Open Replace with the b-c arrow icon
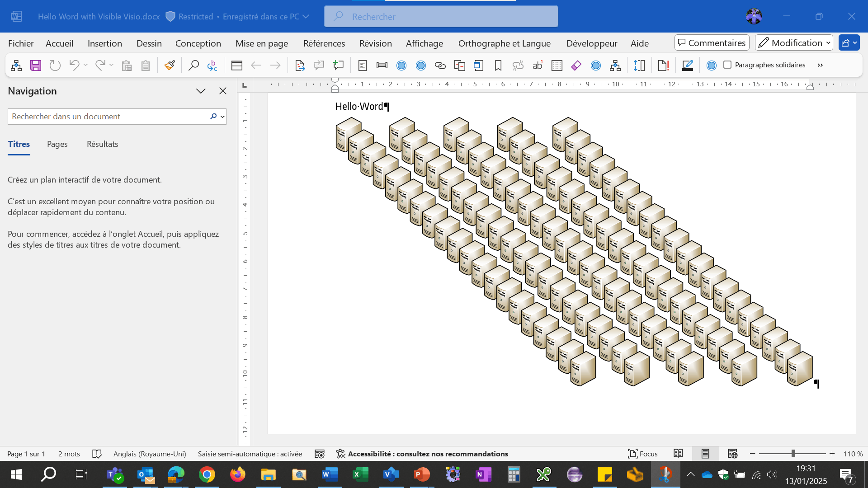The image size is (868, 488). pyautogui.click(x=212, y=66)
